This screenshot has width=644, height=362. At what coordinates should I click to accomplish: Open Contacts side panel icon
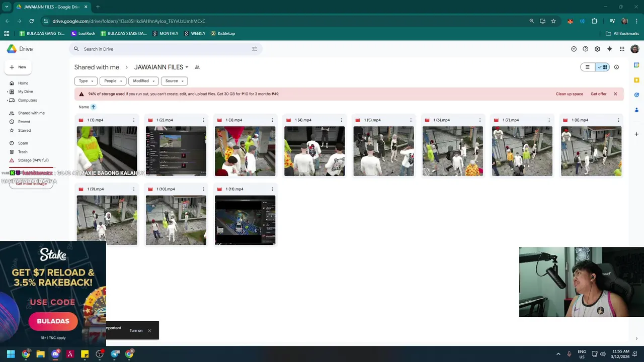click(x=636, y=110)
